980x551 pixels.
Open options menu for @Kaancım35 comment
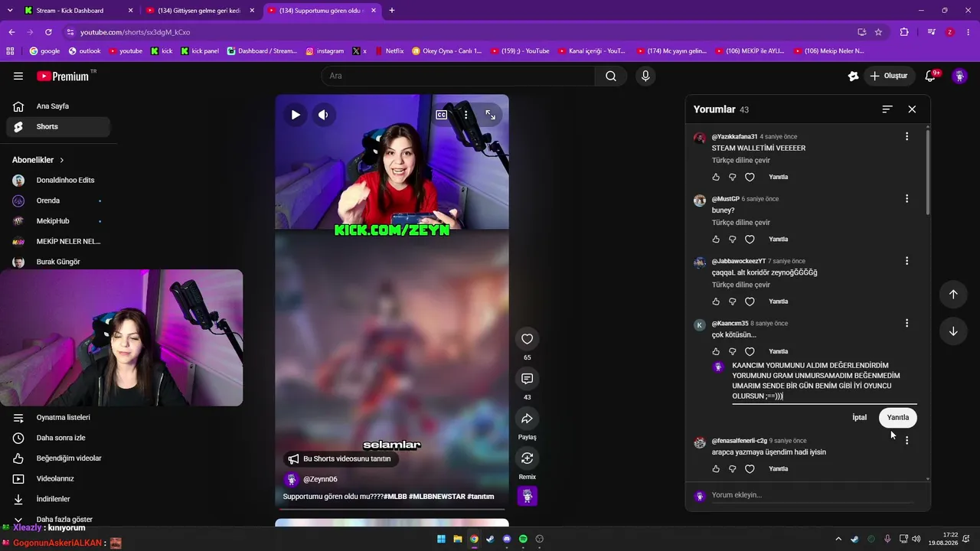point(906,323)
